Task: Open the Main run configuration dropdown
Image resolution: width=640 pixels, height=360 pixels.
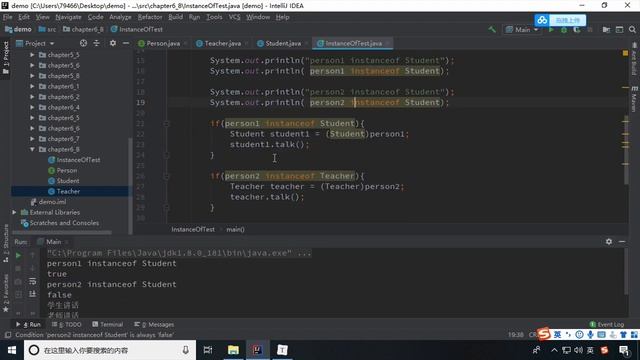Action: coord(522,29)
